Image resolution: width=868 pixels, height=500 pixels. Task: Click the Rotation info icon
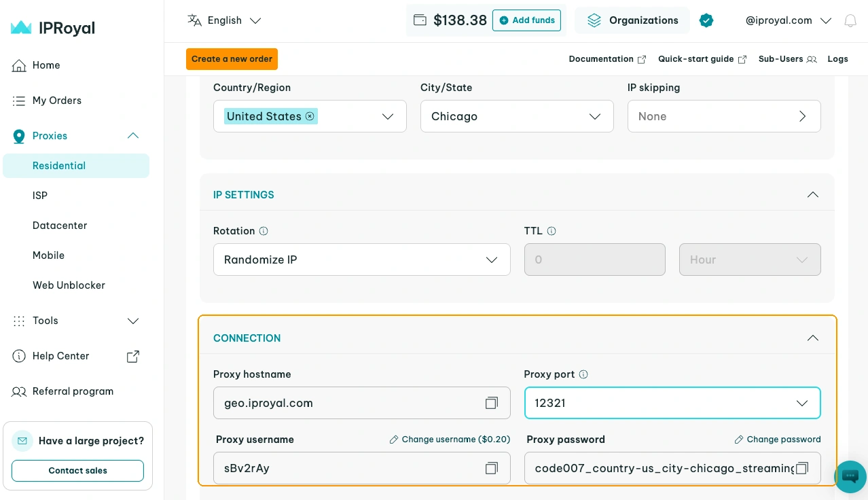point(264,231)
